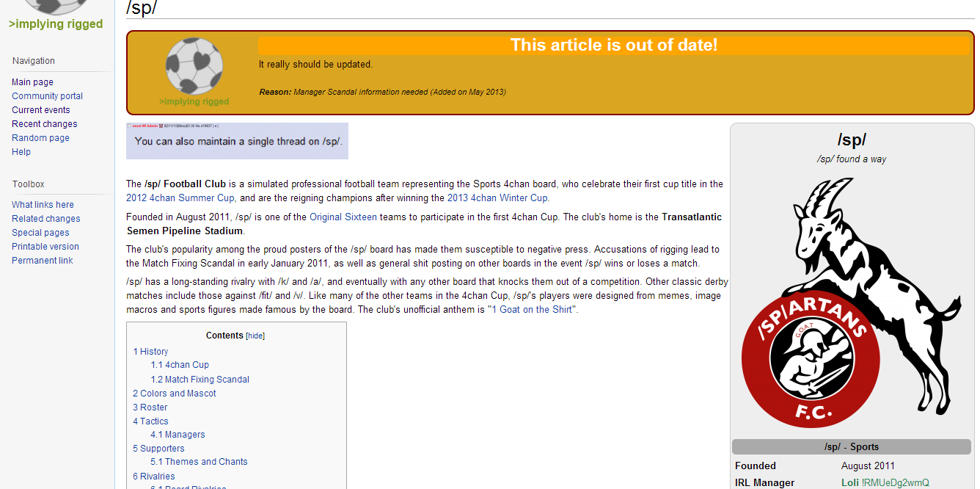Open a Random page
The image size is (980, 489).
click(40, 138)
